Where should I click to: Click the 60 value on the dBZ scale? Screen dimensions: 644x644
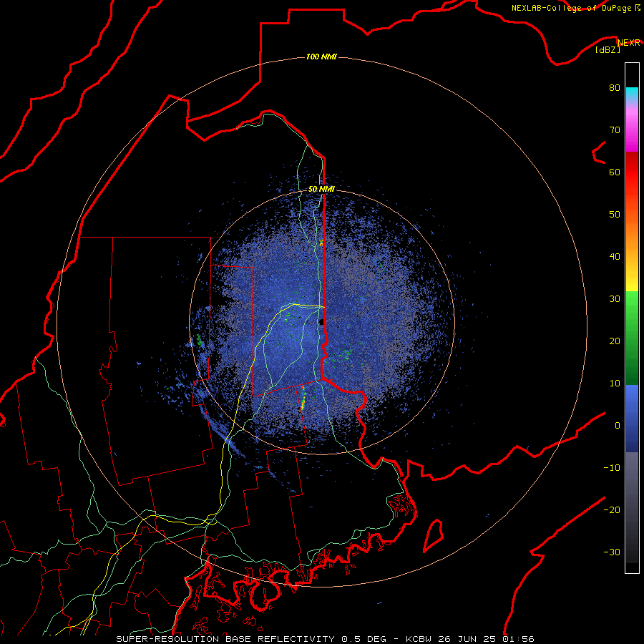click(615, 172)
